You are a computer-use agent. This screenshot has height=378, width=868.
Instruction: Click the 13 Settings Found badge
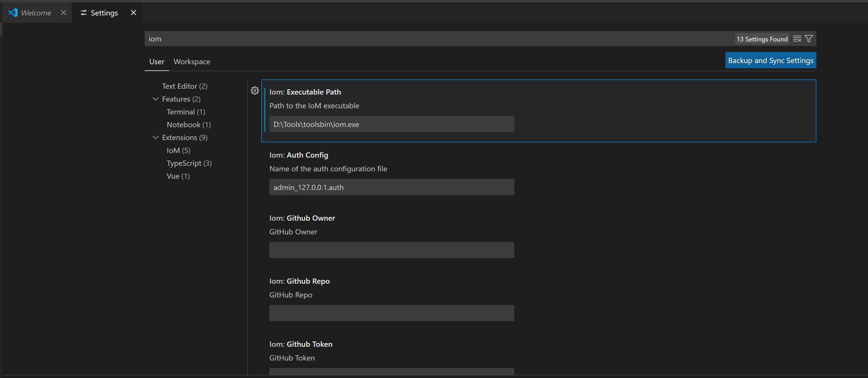coord(762,39)
